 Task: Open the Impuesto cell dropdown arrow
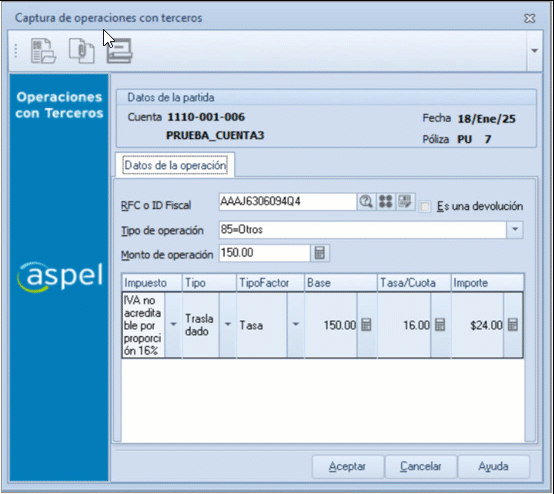click(x=173, y=325)
